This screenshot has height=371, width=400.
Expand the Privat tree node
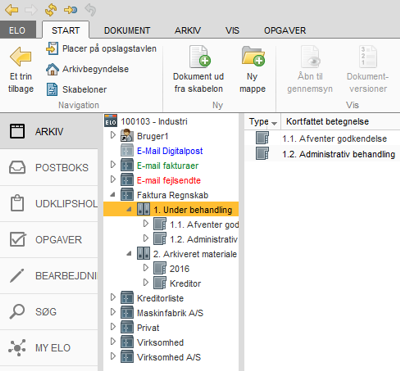point(113,327)
